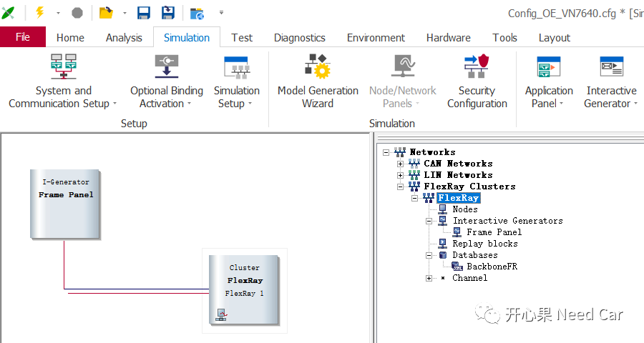The width and height of the screenshot is (644, 343).
Task: Expand the LIN Networks tree node
Action: click(401, 175)
